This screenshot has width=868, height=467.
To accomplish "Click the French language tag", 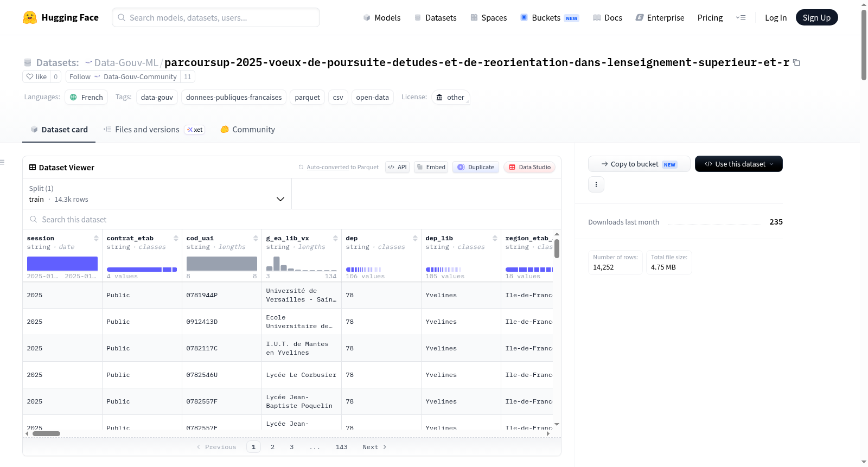I will click(x=86, y=97).
